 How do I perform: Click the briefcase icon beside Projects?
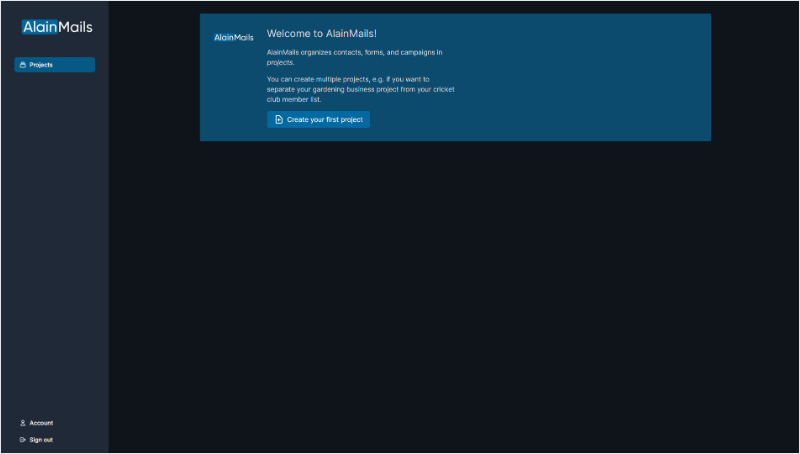pyautogui.click(x=22, y=65)
